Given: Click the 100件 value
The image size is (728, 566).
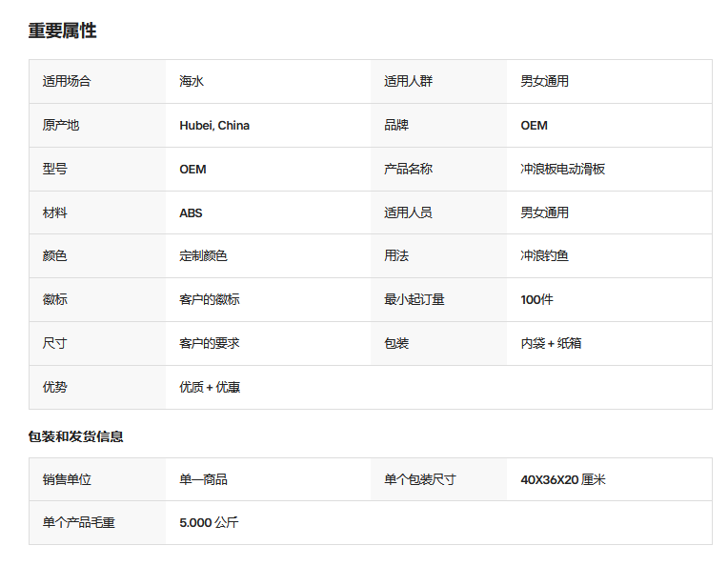Looking at the screenshot, I should 536,299.
